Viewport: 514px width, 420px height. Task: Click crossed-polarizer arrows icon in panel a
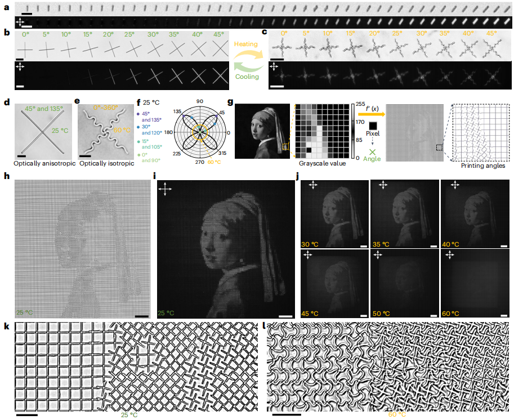[x=20, y=23]
